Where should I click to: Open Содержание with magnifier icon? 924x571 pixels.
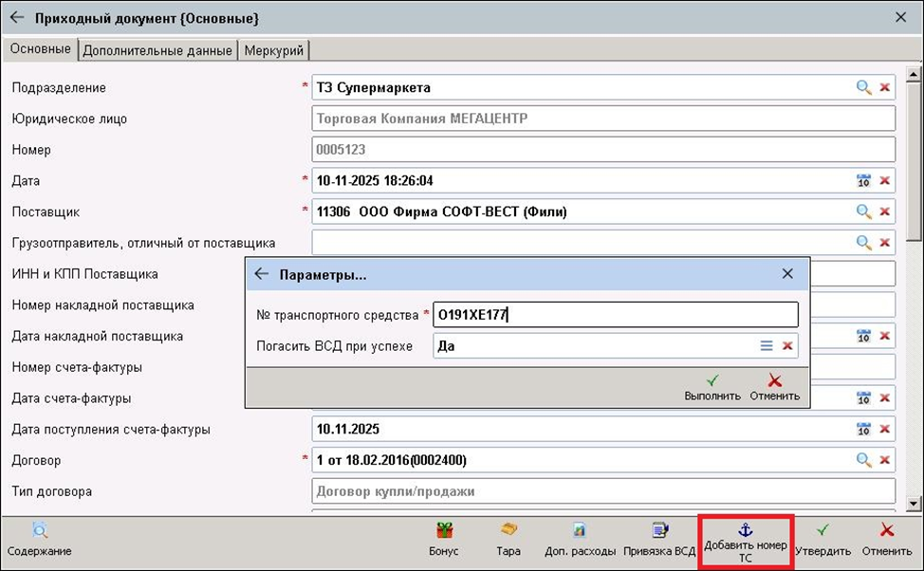coord(40,539)
